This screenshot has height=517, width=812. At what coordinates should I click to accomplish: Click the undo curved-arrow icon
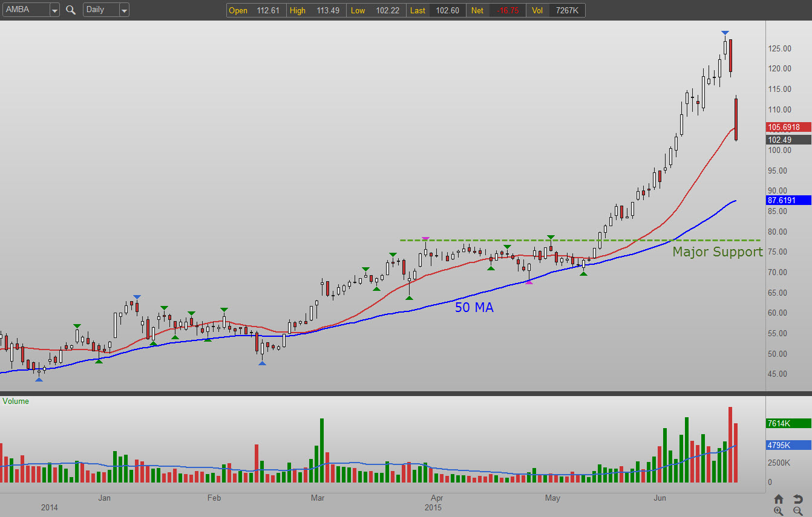coord(797,499)
